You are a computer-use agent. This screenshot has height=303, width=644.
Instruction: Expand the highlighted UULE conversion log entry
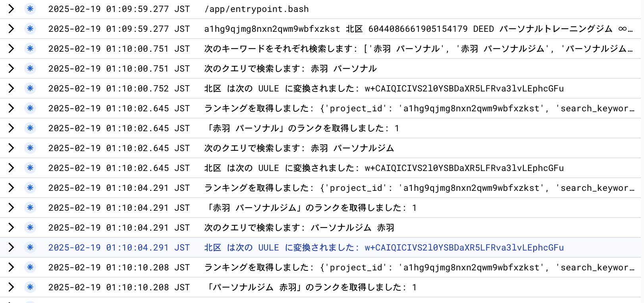click(11, 247)
